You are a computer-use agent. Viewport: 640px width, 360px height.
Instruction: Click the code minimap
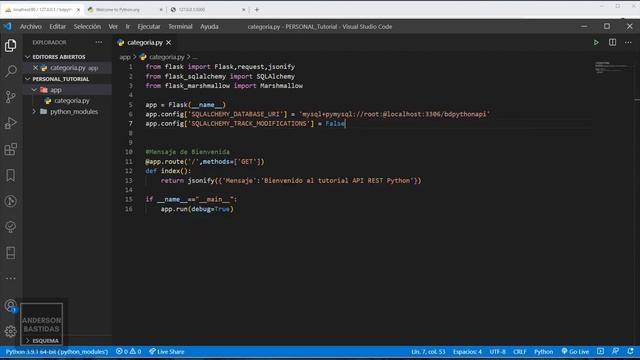click(612, 68)
